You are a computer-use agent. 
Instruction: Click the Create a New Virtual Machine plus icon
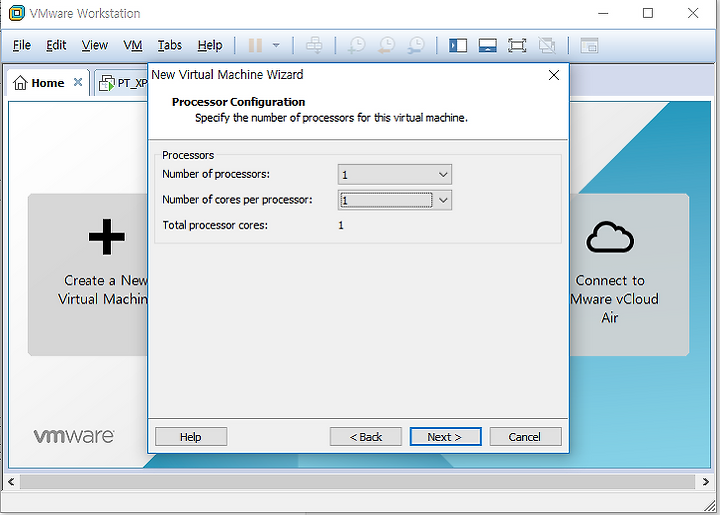[107, 237]
